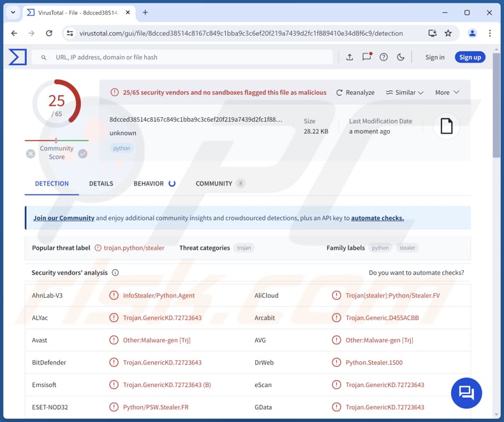Screen dimensions: 504x422
Task: Expand the Similar dropdown
Action: pos(404,92)
